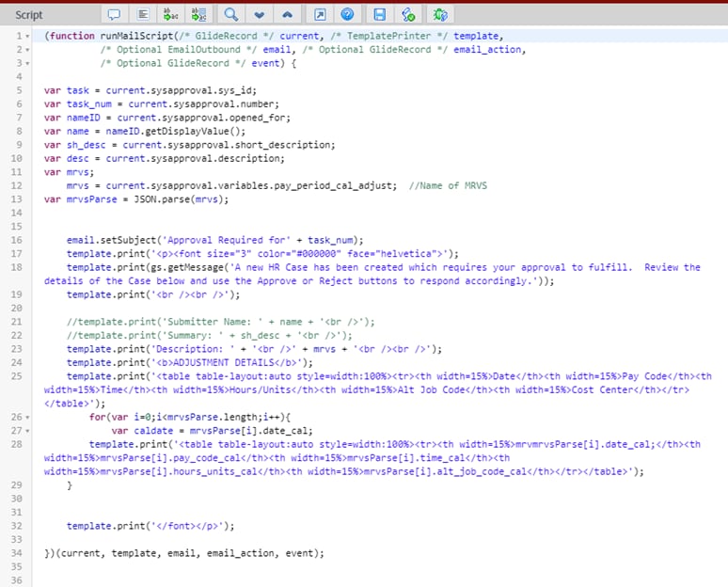Image resolution: width=728 pixels, height=587 pixels.
Task: Click the 'for(var i=0' loop line
Action: tap(189, 417)
